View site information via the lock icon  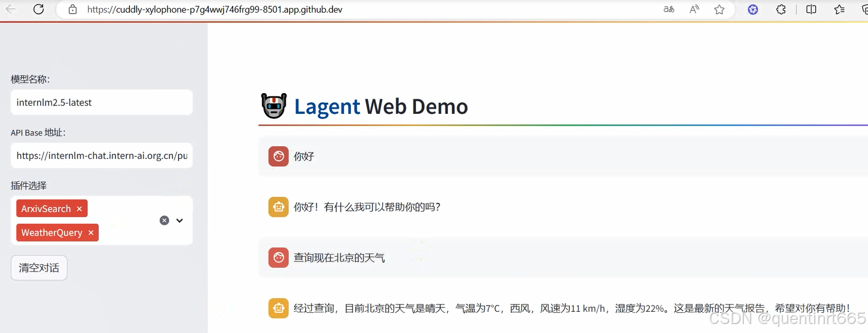(x=73, y=10)
